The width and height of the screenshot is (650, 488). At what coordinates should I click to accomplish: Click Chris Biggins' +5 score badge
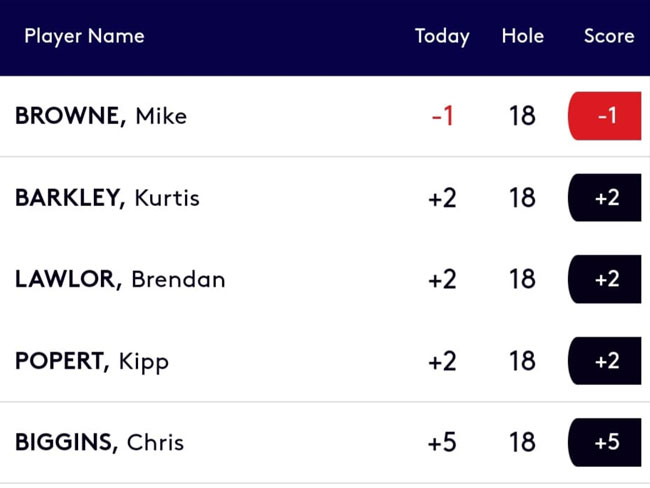coord(605,442)
